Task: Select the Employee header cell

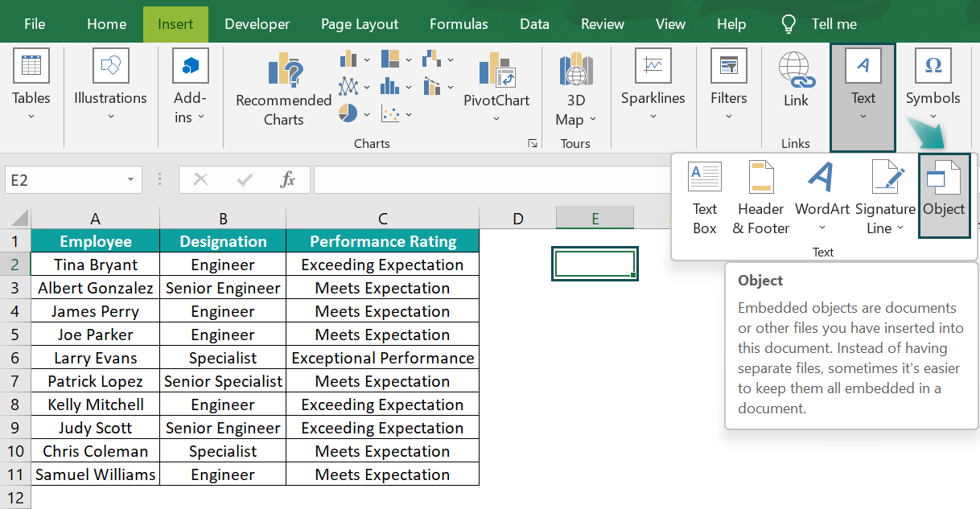Action: [x=95, y=241]
